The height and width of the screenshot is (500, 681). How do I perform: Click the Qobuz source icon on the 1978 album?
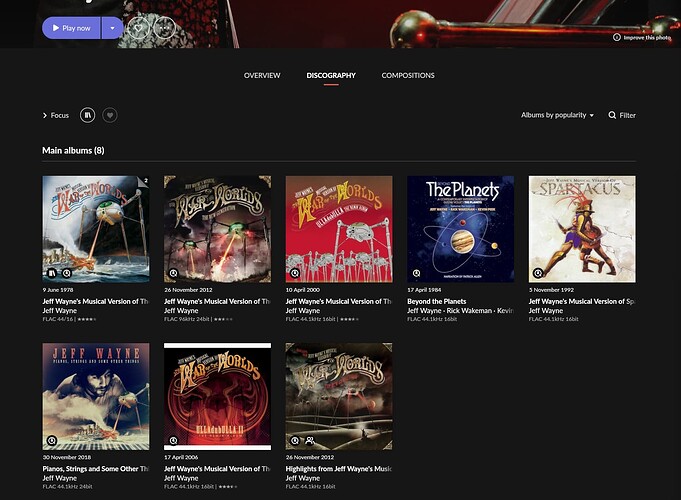[x=66, y=273]
